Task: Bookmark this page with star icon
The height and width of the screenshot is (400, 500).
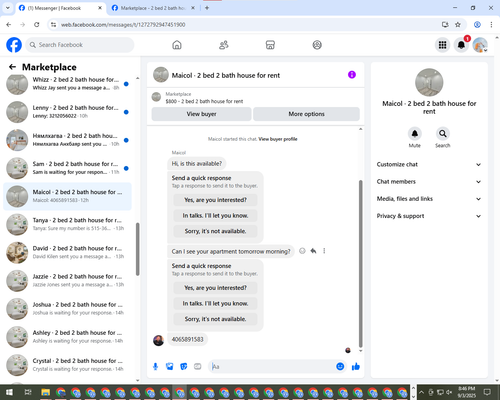Action: click(x=458, y=25)
